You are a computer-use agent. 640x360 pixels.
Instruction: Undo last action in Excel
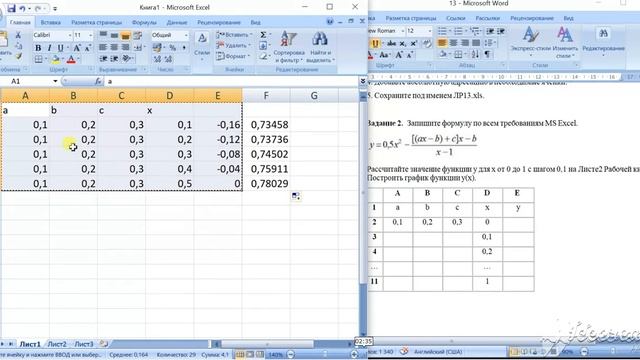22,8
